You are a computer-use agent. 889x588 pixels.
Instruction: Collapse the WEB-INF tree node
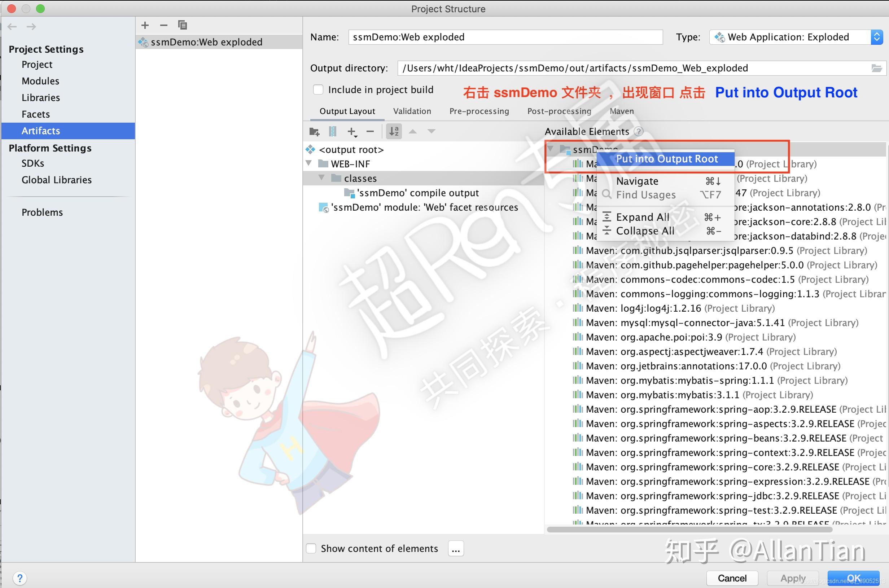click(308, 163)
